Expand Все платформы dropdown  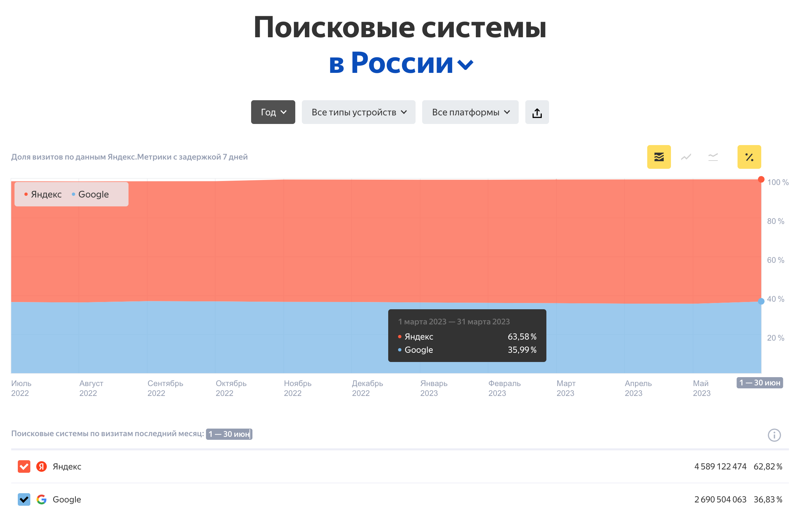click(x=470, y=112)
